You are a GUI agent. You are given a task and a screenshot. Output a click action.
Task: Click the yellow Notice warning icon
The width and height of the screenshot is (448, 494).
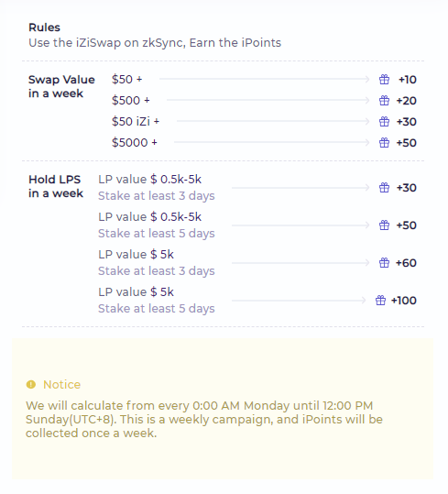(31, 384)
